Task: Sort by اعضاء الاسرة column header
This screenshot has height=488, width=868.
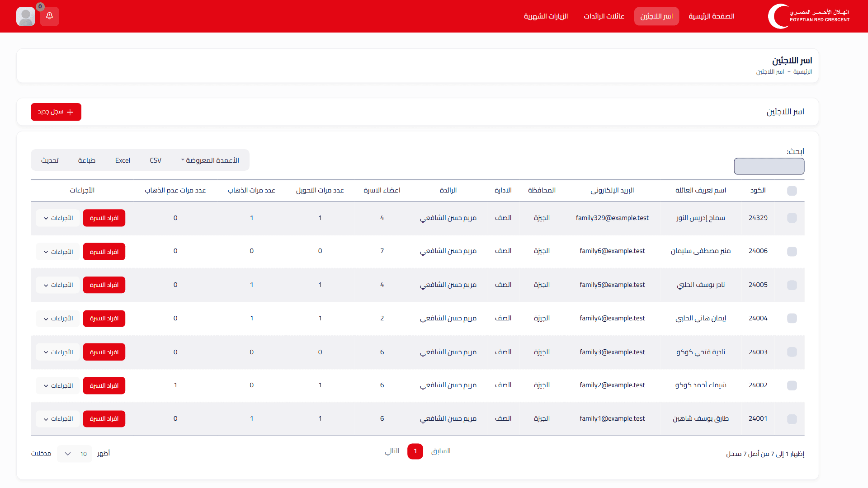Action: pos(382,190)
